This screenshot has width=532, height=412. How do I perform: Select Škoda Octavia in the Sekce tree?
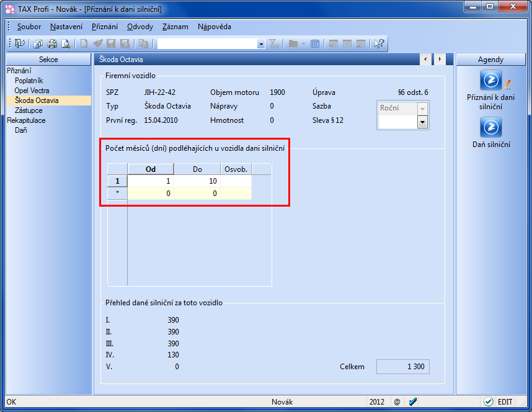(37, 100)
